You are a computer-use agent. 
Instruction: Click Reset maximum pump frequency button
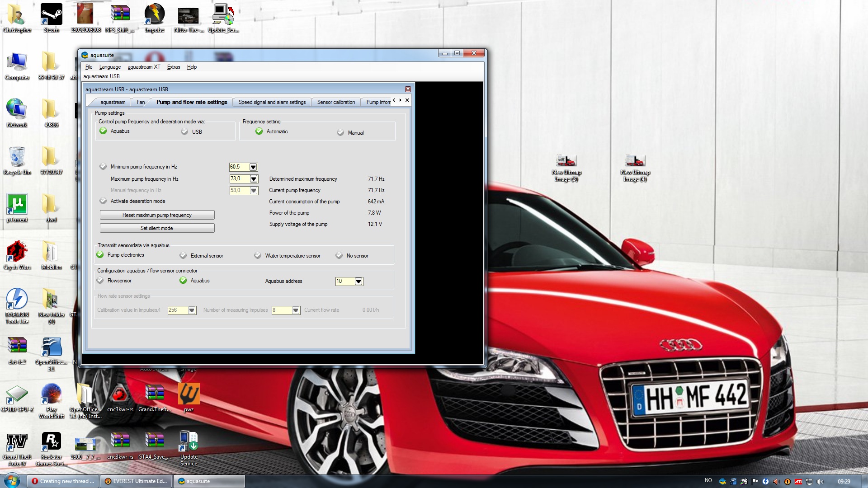coord(157,215)
